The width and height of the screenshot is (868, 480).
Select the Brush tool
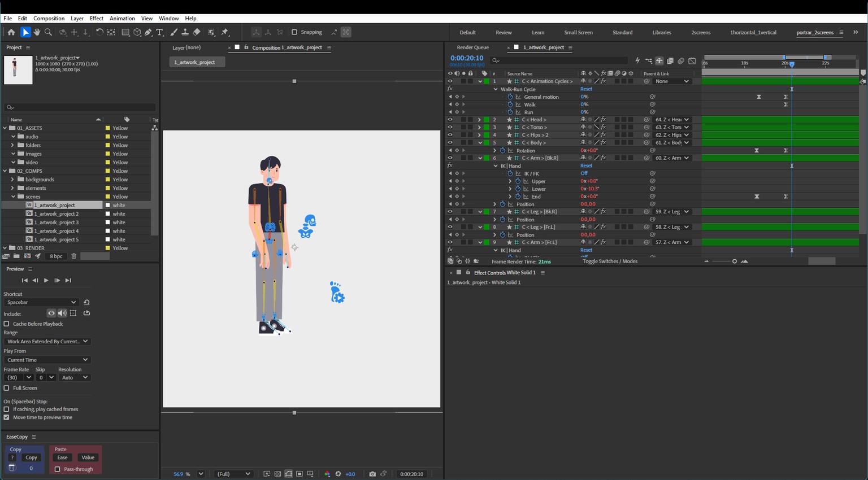coord(174,32)
